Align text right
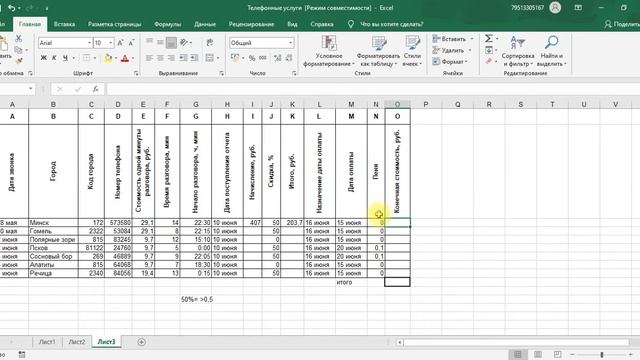 (x=171, y=58)
